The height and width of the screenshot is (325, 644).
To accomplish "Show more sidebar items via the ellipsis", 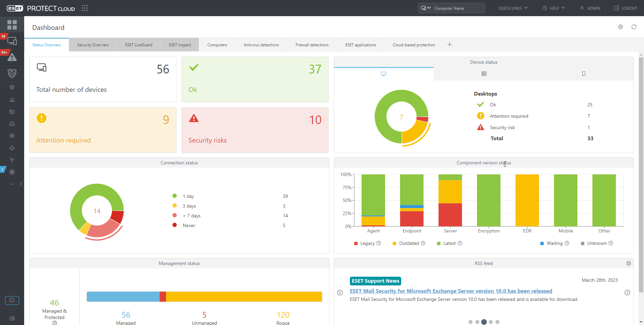I will tap(12, 184).
